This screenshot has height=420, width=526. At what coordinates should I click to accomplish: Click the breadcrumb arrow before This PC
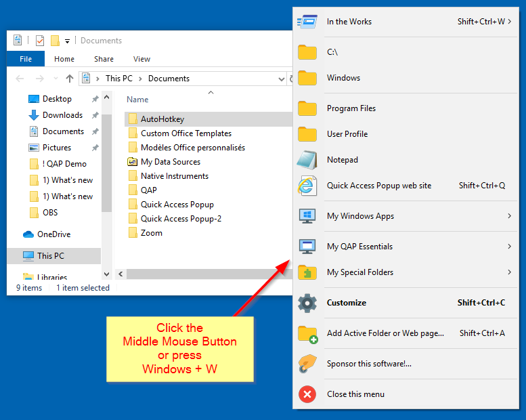pyautogui.click(x=97, y=79)
